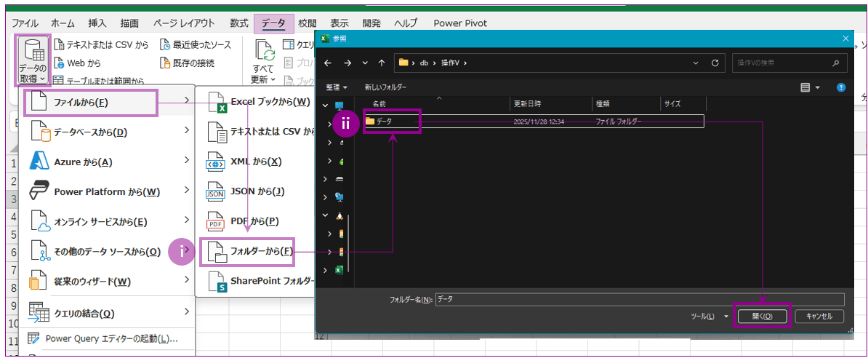Select SharePoint フォルダー in the submenu
This screenshot has width=868, height=358.
pos(260,282)
